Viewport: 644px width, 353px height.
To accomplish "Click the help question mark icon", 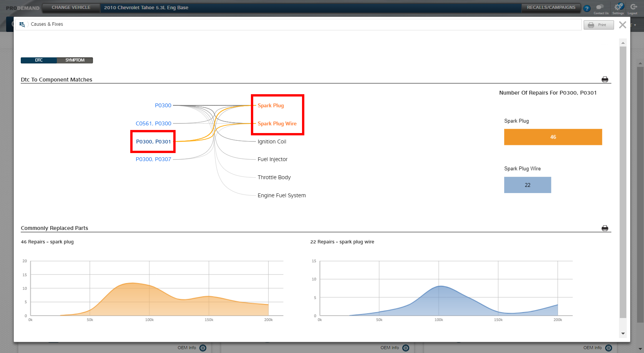I will (587, 8).
